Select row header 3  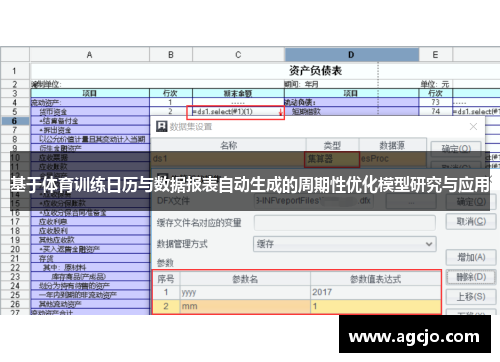pos(15,93)
